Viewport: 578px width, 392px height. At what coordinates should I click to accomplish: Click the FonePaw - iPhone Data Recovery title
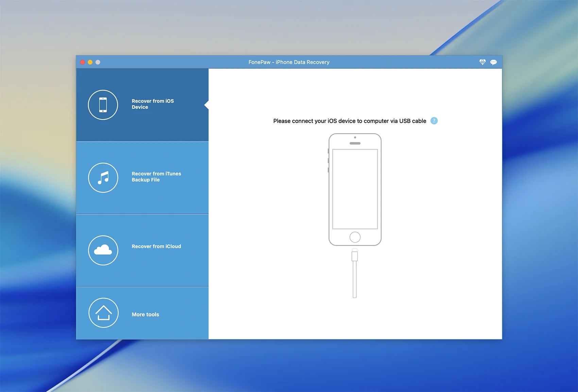point(289,62)
